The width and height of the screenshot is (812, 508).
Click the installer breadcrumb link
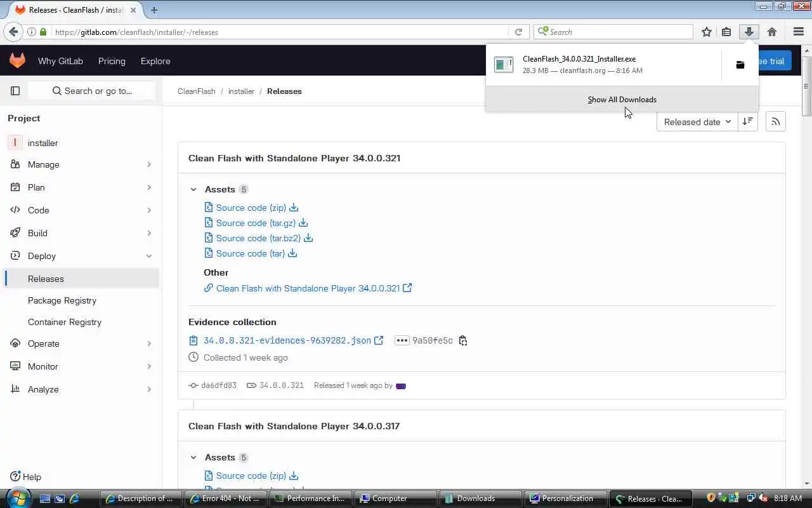pos(241,91)
